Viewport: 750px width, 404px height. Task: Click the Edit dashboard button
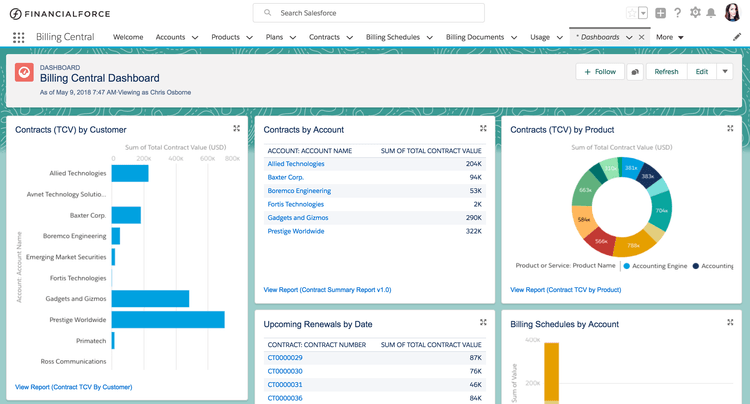(x=702, y=72)
